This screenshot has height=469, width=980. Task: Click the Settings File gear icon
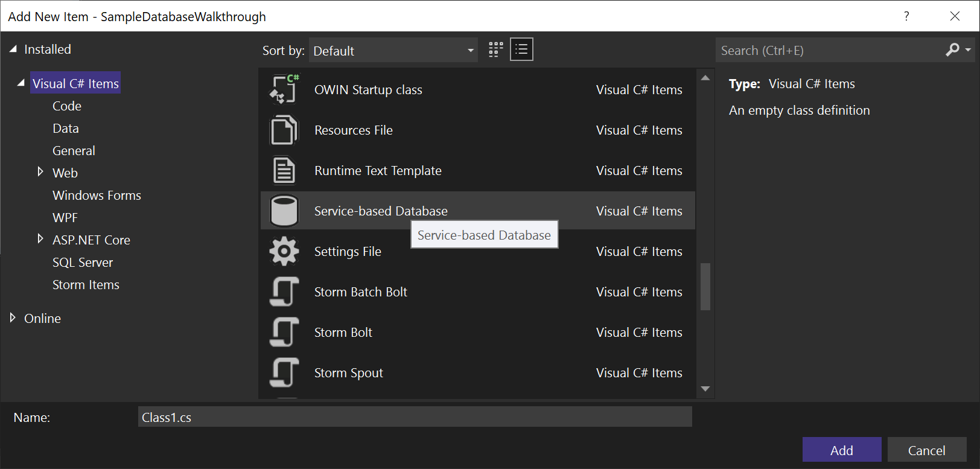pyautogui.click(x=284, y=252)
